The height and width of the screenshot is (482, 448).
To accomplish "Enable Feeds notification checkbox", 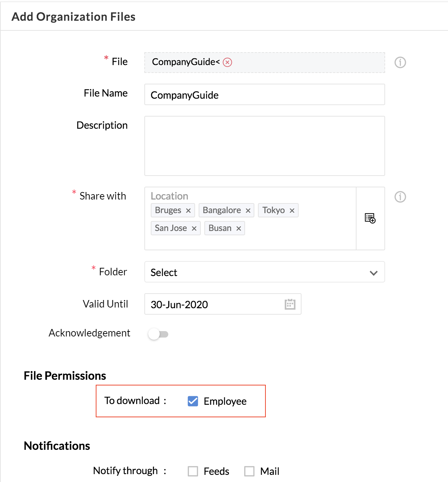I will click(x=193, y=471).
